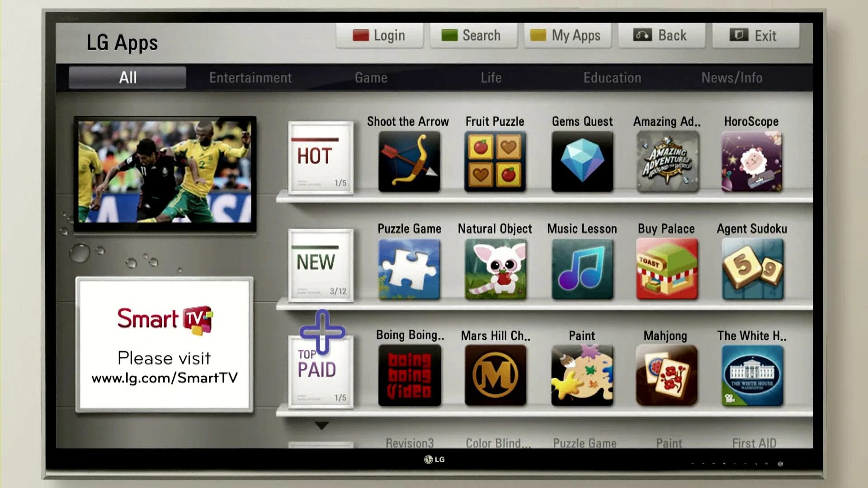Open the Mahjong app
This screenshot has width=868, height=488.
[x=666, y=376]
